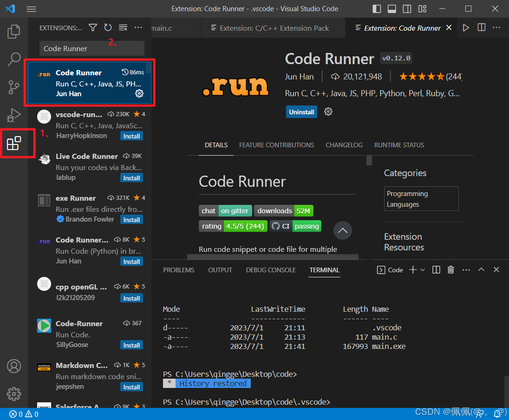The height and width of the screenshot is (420, 509).
Task: Switch to DEBUG CONSOLE panel tab
Action: [271, 270]
